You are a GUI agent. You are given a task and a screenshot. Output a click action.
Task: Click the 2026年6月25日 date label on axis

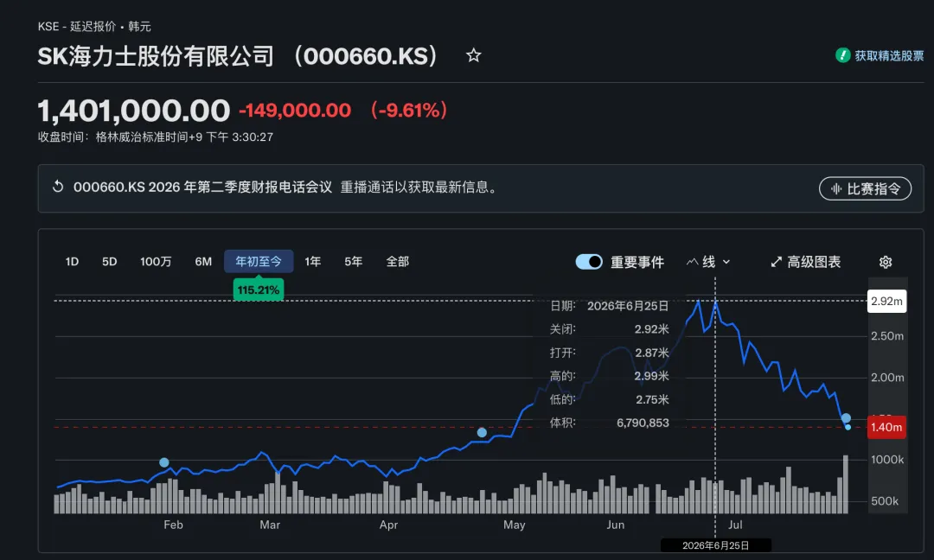(x=715, y=545)
